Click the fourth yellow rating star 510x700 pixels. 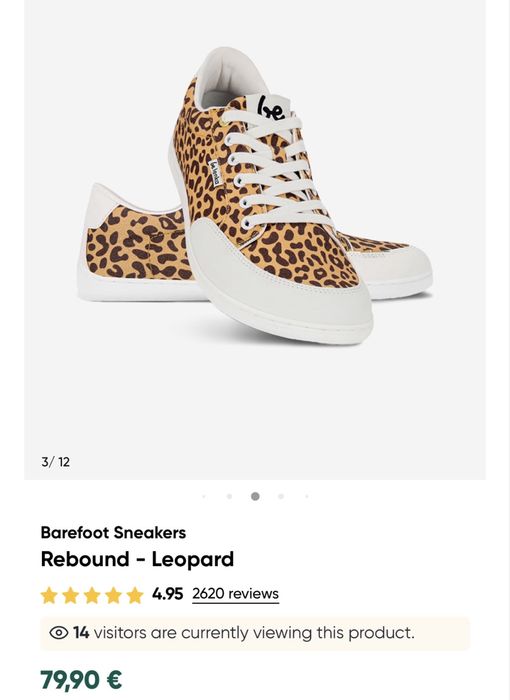coord(113,595)
